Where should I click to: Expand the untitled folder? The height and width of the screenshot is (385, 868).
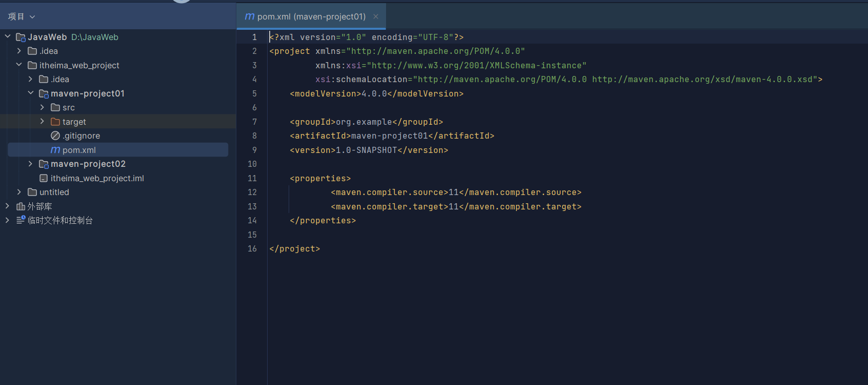click(x=19, y=192)
